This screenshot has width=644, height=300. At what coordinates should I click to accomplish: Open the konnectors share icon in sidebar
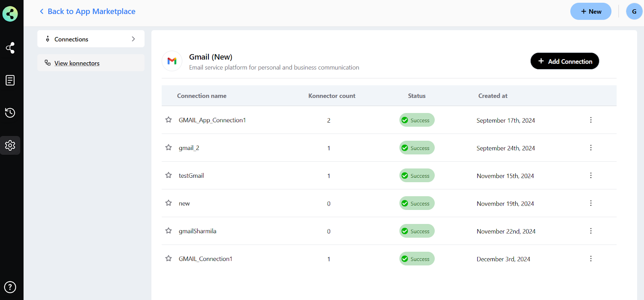click(10, 48)
